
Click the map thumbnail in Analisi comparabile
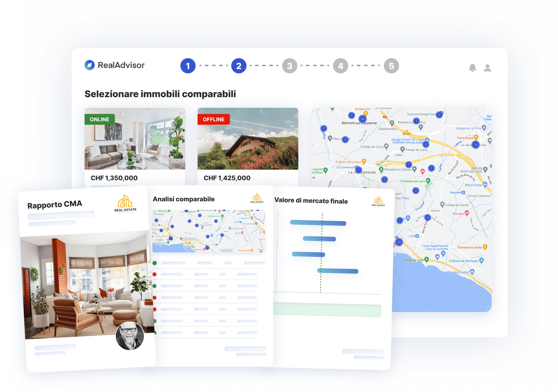[x=209, y=231]
